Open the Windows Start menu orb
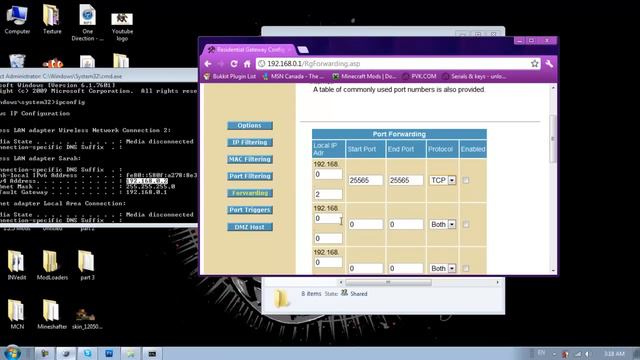 (12, 353)
